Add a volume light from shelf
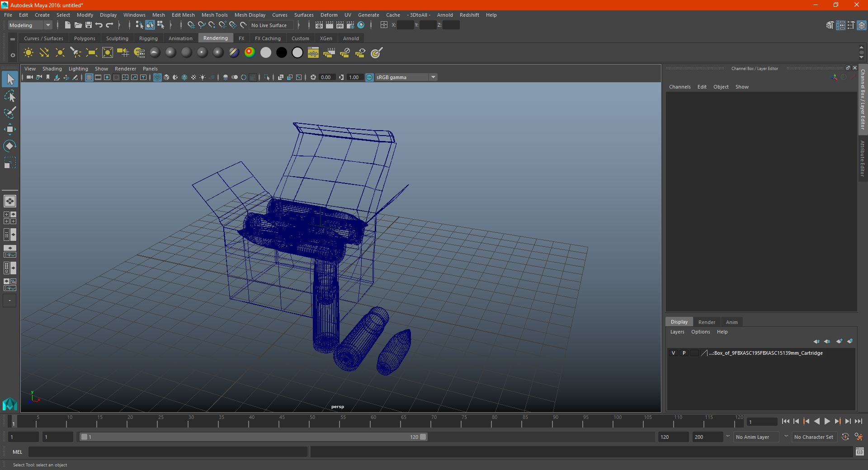 tap(108, 53)
